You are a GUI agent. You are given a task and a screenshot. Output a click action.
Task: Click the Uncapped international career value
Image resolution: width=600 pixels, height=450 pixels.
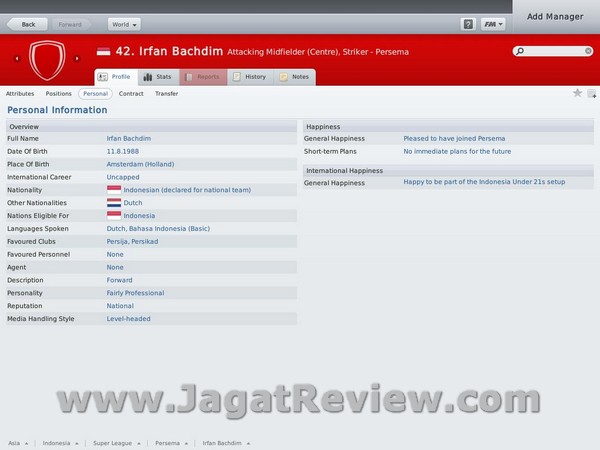click(123, 177)
